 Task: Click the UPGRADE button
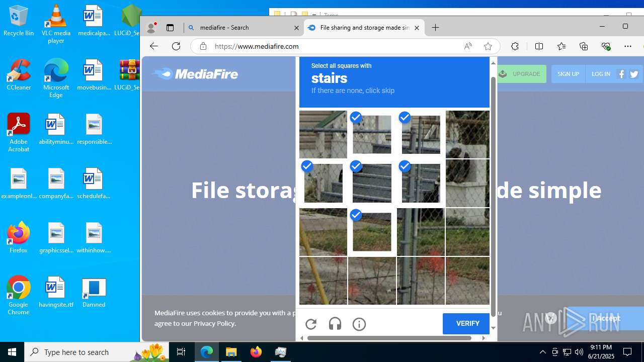[521, 74]
